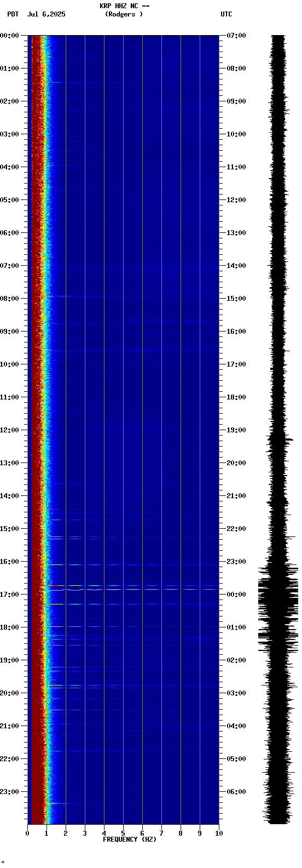Click the date Jul 6,2025
302x868 pixels.
(x=46, y=14)
